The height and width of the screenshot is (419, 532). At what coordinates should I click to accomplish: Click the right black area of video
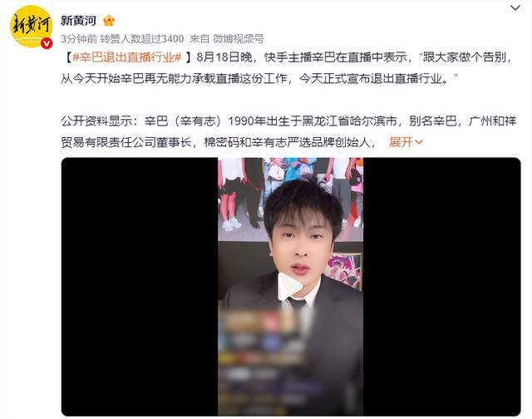[x=441, y=287]
